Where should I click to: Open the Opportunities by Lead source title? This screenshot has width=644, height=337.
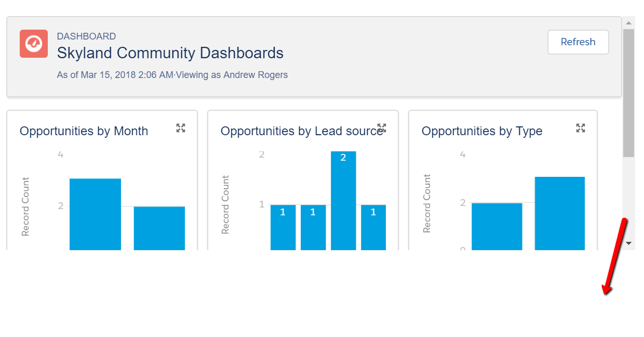[x=301, y=131]
